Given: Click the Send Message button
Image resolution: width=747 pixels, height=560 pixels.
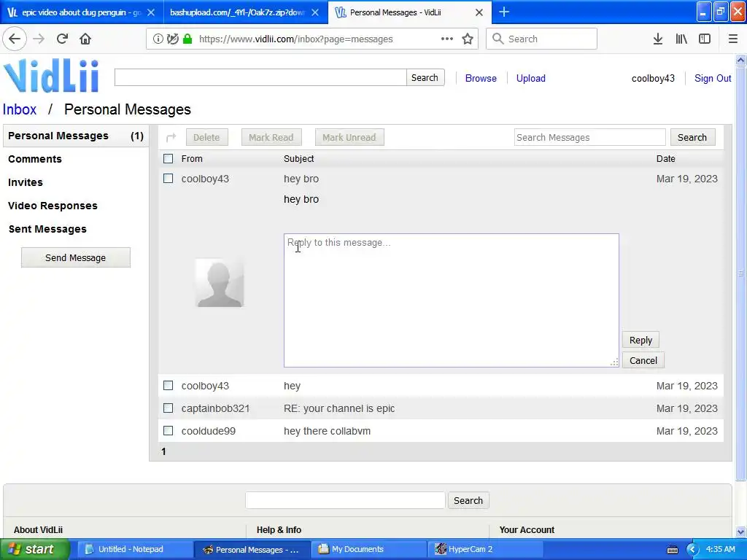Looking at the screenshot, I should pyautogui.click(x=76, y=257).
